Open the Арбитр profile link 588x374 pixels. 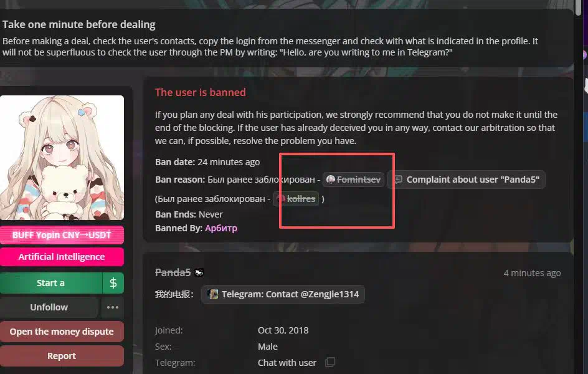tap(221, 228)
